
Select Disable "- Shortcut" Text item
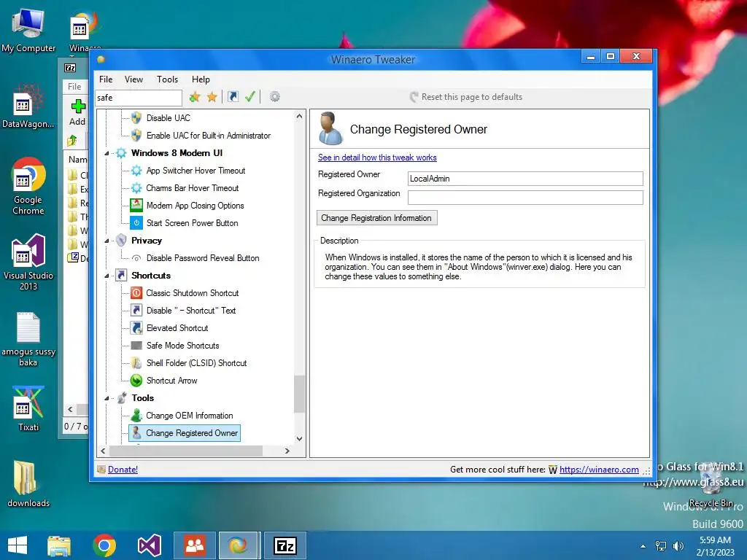pyautogui.click(x=191, y=311)
